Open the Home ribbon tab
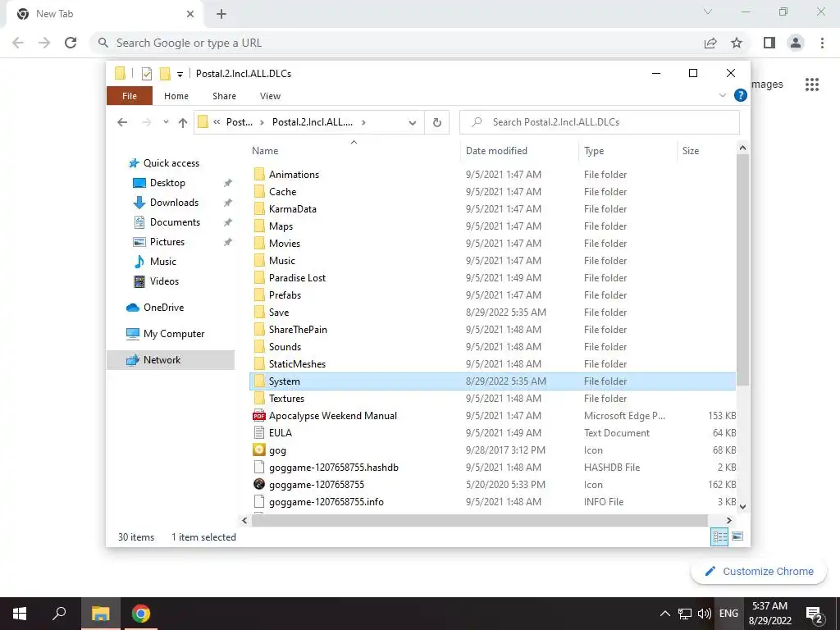The width and height of the screenshot is (840, 630). pos(176,96)
